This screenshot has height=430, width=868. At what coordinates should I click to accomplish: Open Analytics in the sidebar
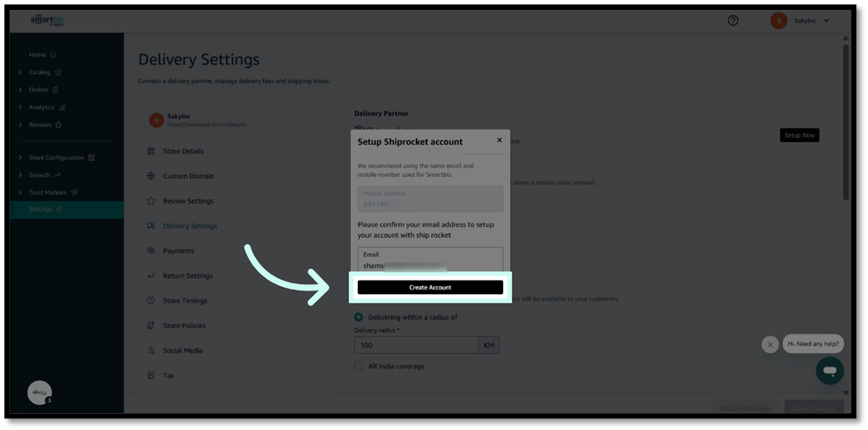pos(42,107)
